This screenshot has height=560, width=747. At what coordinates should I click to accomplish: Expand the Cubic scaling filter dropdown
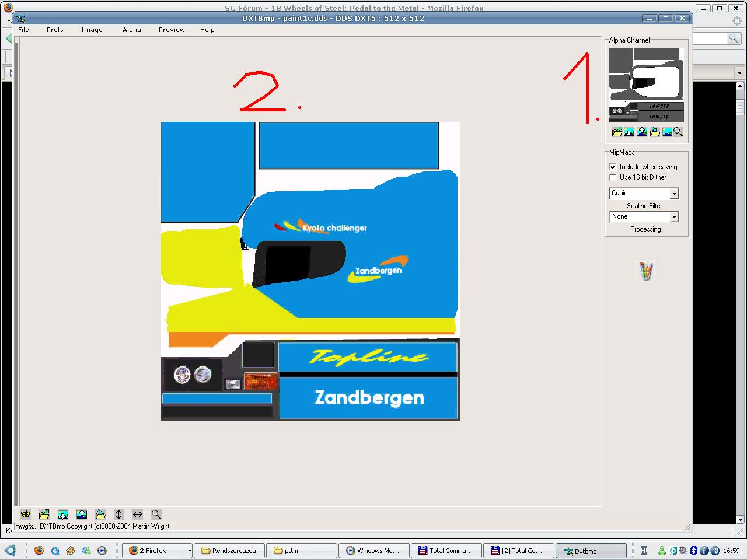pyautogui.click(x=674, y=194)
